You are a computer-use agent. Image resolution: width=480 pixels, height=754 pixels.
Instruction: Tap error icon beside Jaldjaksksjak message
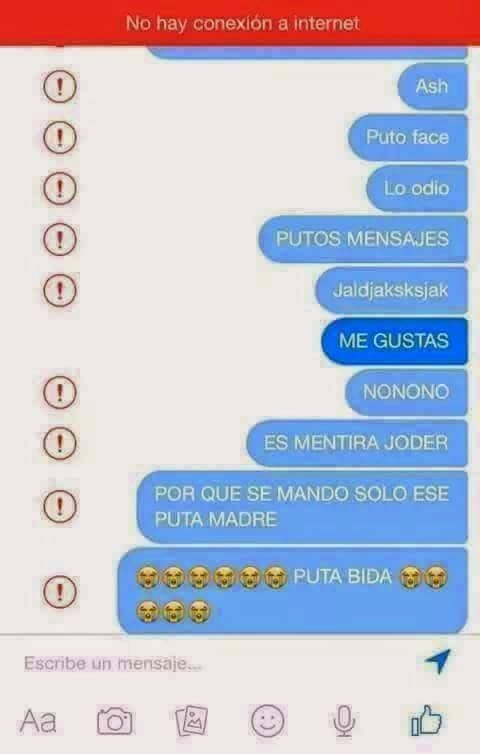(x=60, y=290)
